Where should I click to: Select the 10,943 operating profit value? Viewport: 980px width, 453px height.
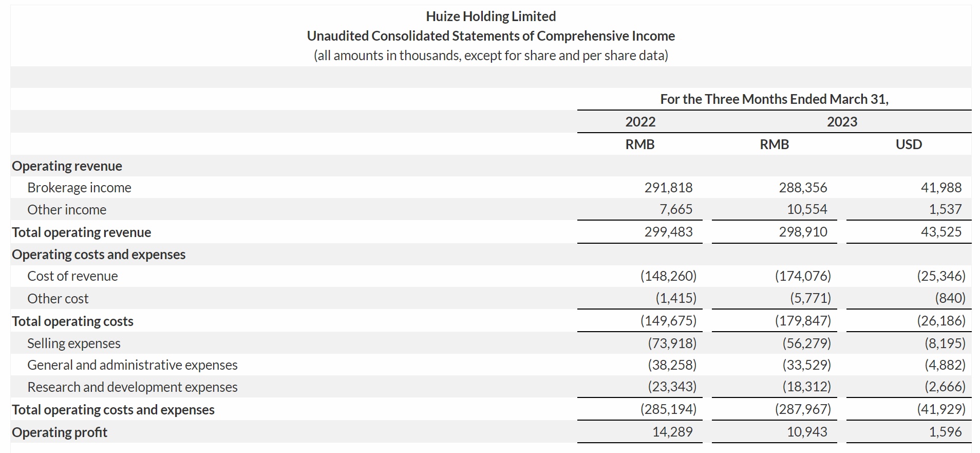(807, 432)
